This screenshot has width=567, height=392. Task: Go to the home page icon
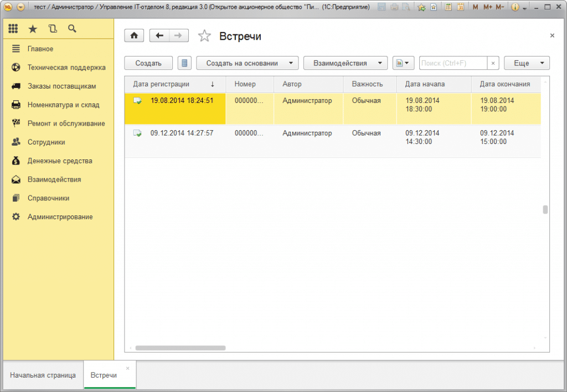pos(134,35)
